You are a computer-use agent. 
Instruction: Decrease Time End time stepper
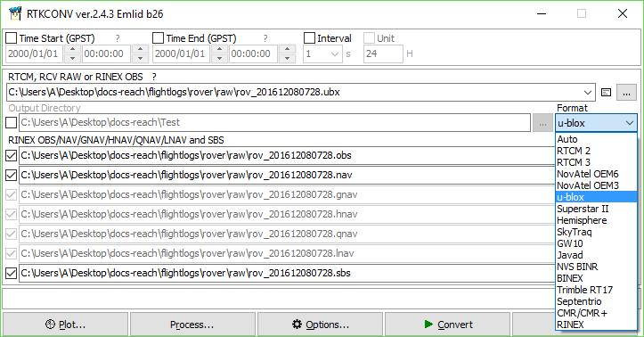point(287,58)
